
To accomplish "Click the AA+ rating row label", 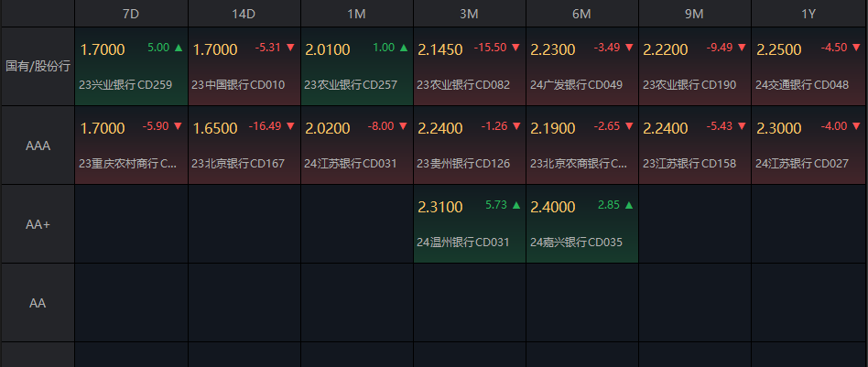I will point(38,224).
